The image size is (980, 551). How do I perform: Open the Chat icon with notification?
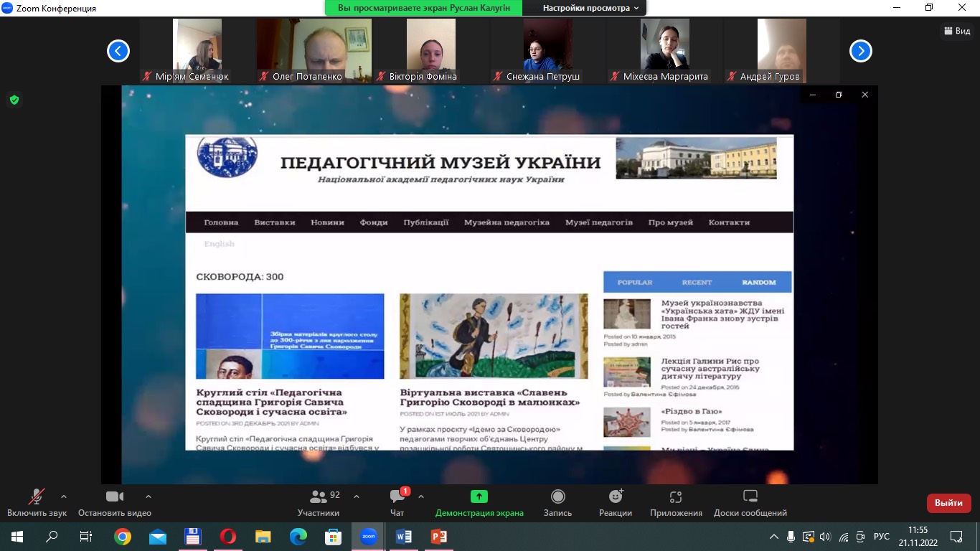(x=397, y=496)
